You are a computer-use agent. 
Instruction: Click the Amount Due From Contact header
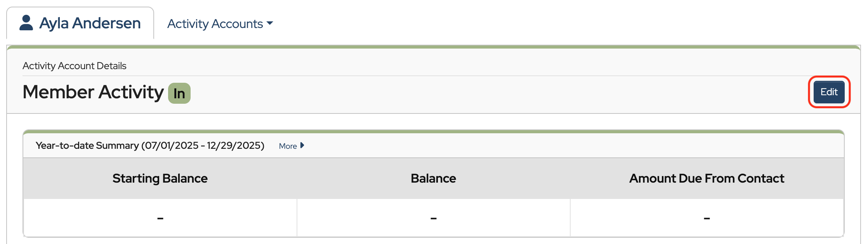[707, 178]
